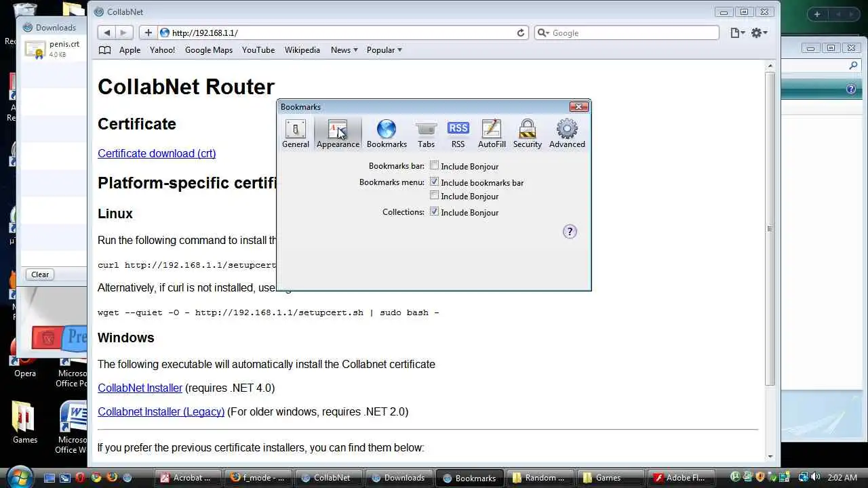The image size is (868, 488).
Task: Open the Bookmarks preferences pane
Action: click(x=387, y=134)
